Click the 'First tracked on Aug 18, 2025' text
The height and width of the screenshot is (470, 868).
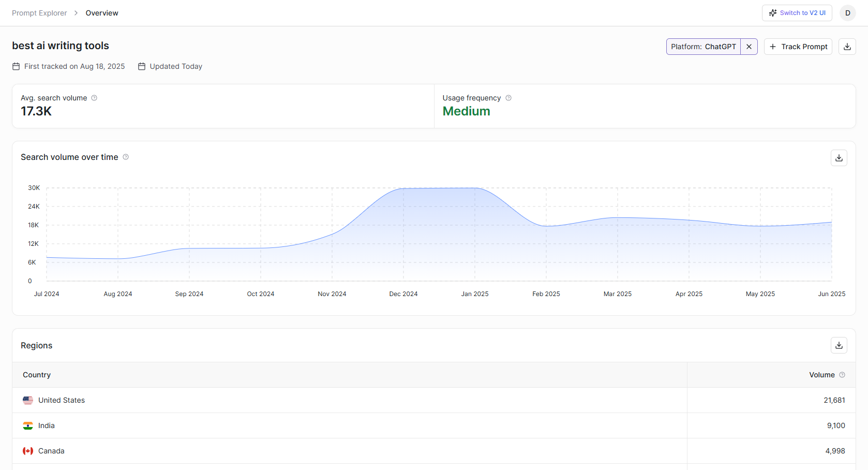pos(74,66)
